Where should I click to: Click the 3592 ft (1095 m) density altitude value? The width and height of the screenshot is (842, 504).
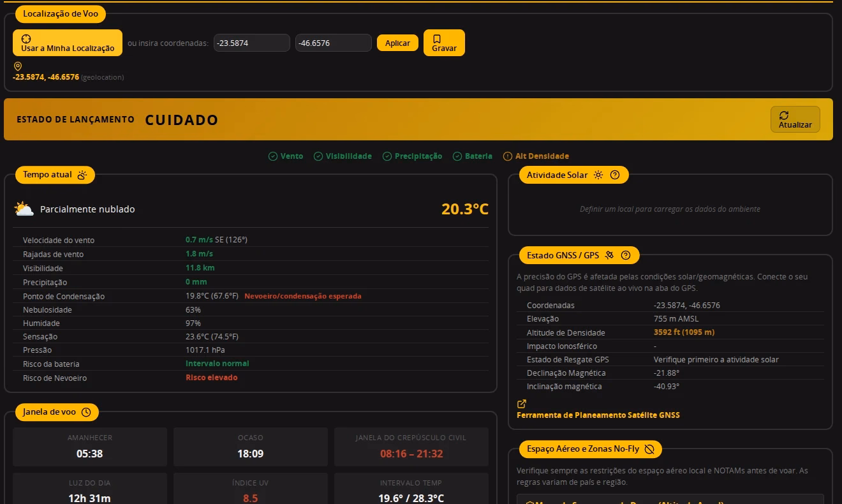(684, 332)
